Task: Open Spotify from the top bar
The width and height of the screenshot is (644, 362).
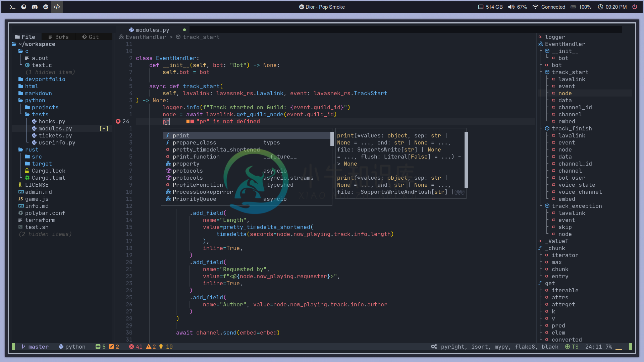Action: tap(46, 7)
